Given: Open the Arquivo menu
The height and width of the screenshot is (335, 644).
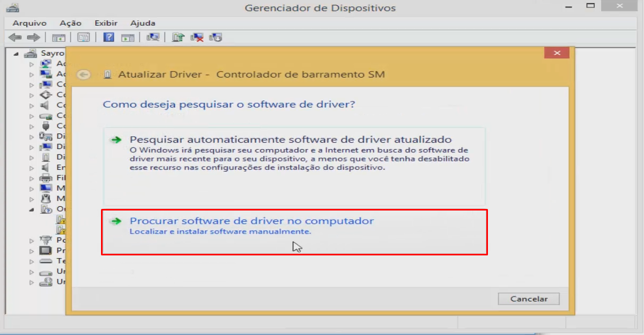Looking at the screenshot, I should coord(29,23).
